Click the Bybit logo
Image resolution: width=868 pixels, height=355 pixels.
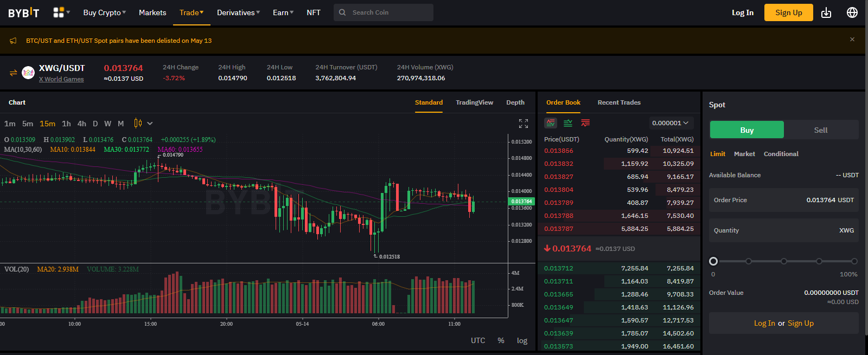[24, 12]
